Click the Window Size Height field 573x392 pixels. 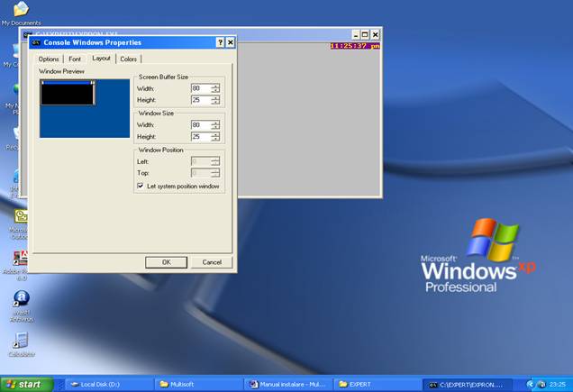pos(201,137)
